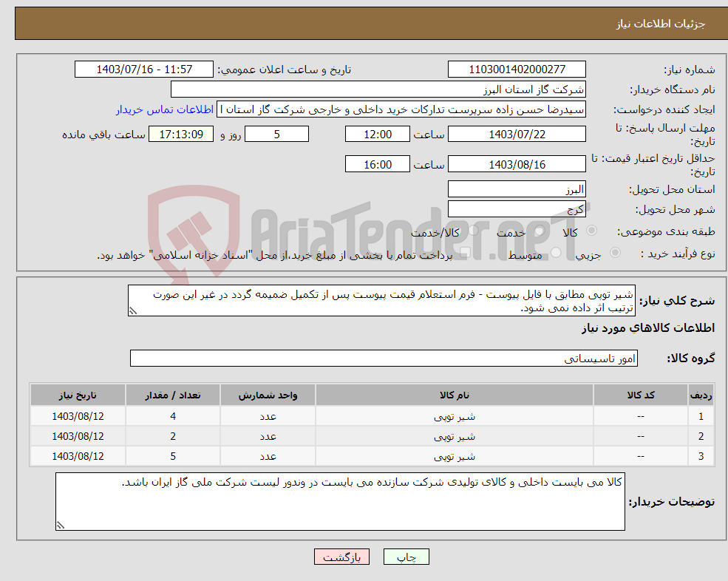728x581 pixels.
Task: Click the شماره نیاز number field
Action: [517, 69]
